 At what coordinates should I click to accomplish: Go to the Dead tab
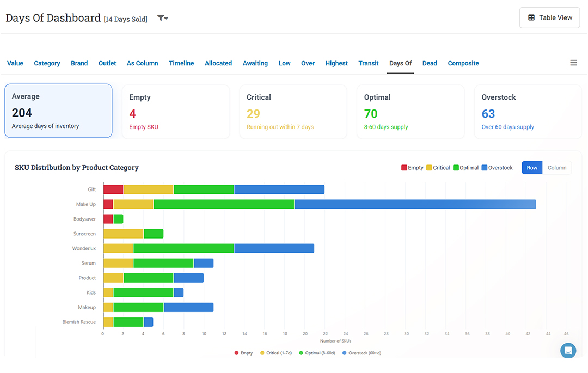coord(430,63)
